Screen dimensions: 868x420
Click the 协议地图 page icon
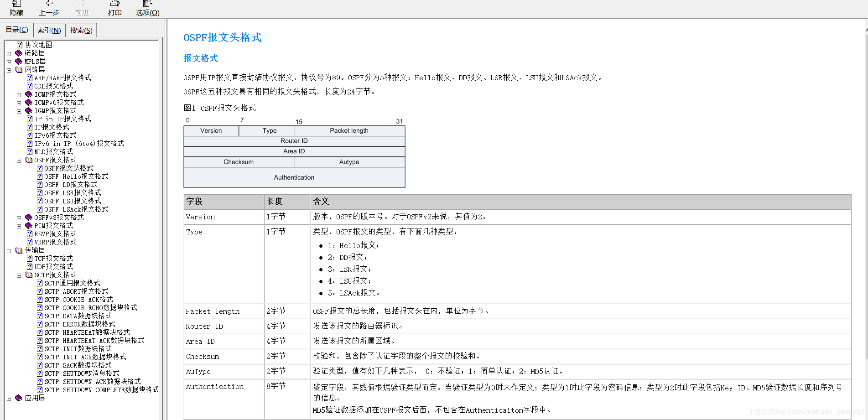pyautogui.click(x=20, y=45)
